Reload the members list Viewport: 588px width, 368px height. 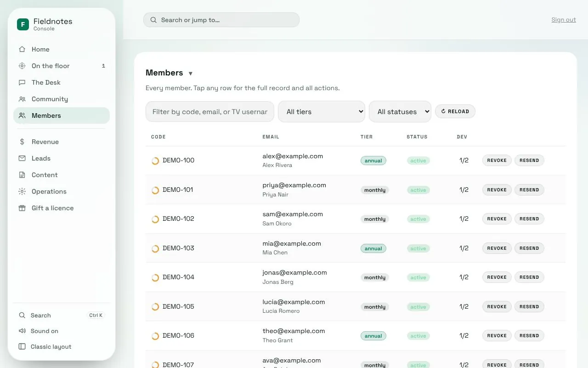(x=455, y=111)
